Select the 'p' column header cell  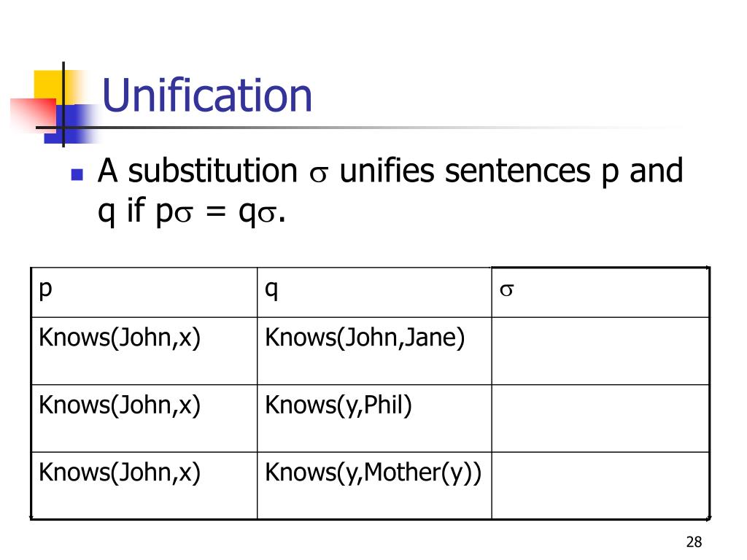click(144, 292)
